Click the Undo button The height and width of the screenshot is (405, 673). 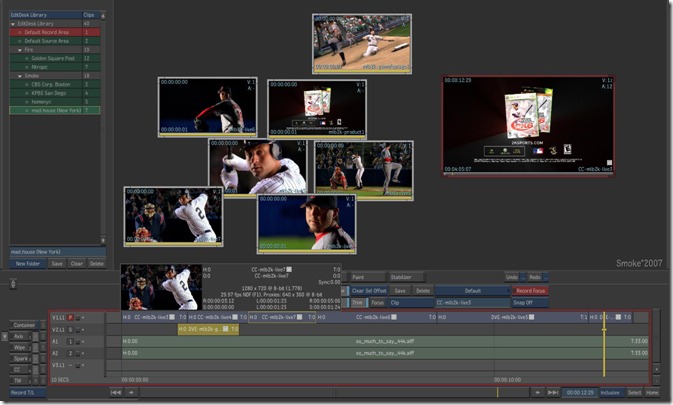tap(512, 277)
